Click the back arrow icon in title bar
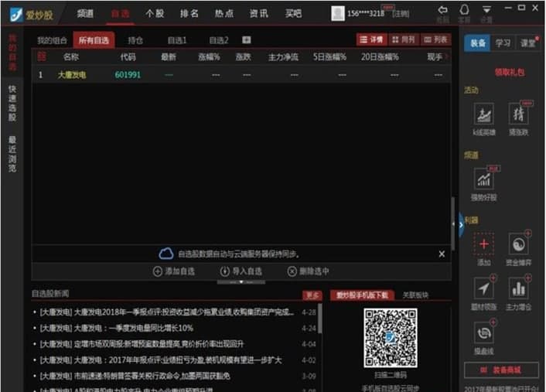Viewport: 546px width, 392px height. pyautogui.click(x=442, y=10)
